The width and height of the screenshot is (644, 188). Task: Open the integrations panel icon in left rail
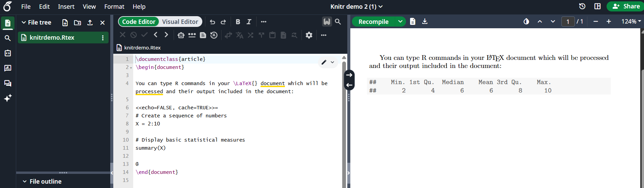(8, 53)
